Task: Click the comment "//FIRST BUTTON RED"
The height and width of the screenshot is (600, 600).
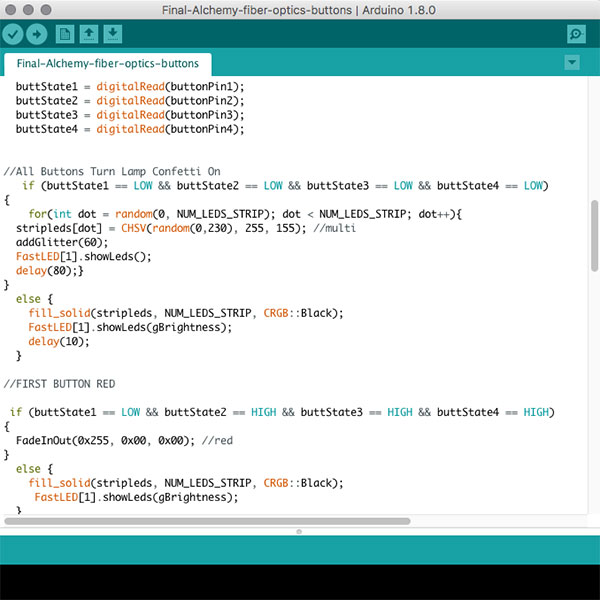Action: 59,384
